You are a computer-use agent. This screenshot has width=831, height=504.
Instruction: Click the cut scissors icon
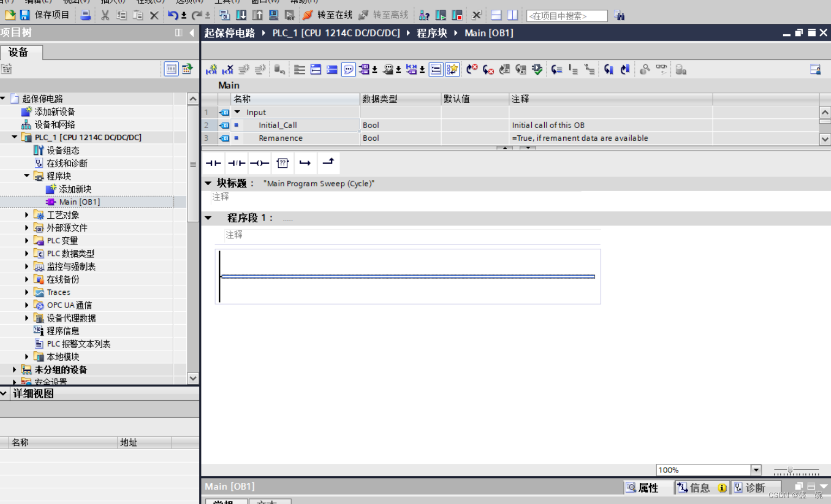coord(105,15)
